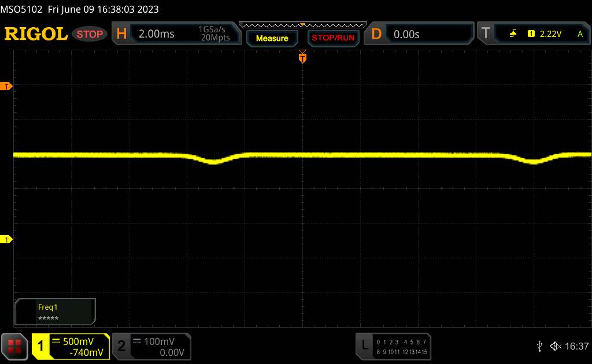Open the Measure menu
592x364 pixels.
coord(272,38)
